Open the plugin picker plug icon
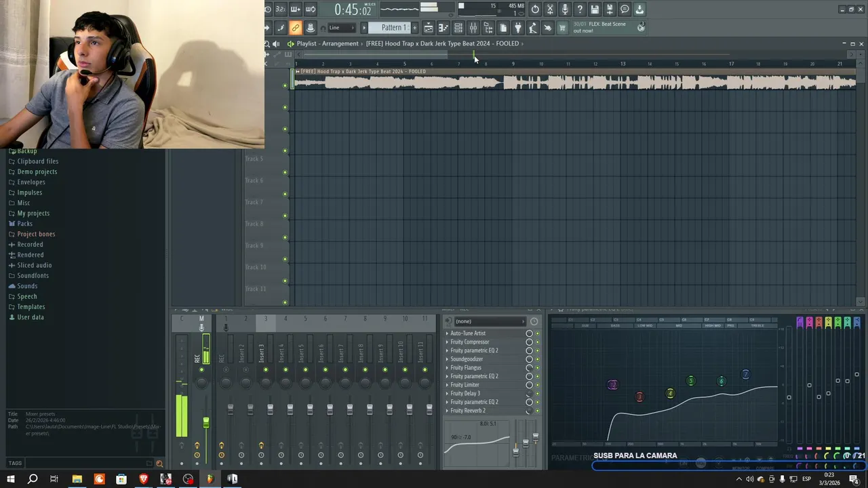 click(x=518, y=28)
